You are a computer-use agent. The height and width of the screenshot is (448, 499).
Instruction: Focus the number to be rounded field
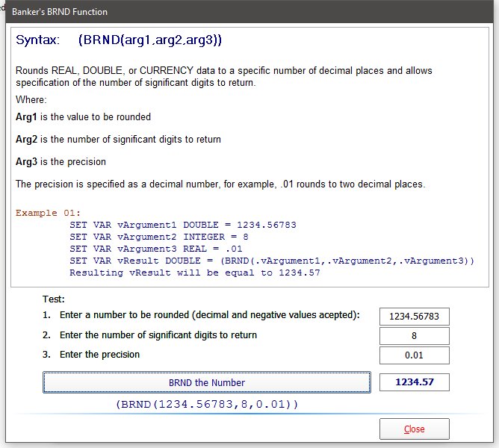414,317
